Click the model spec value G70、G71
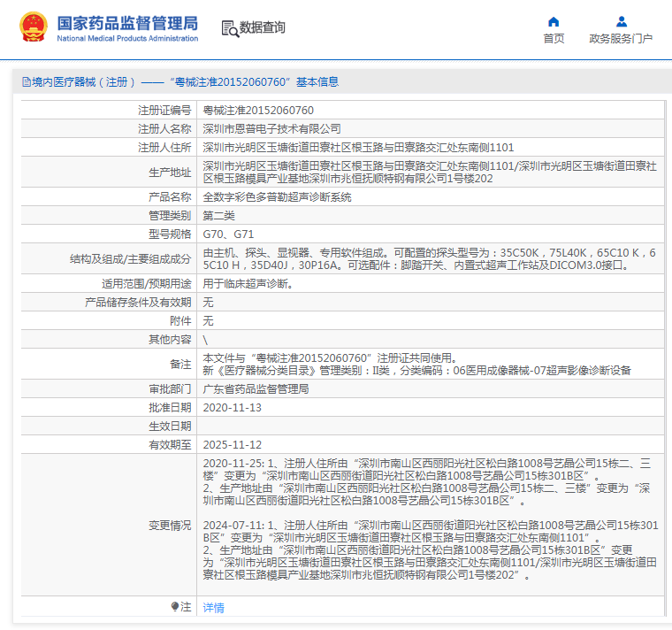This screenshot has width=672, height=630. 228,234
